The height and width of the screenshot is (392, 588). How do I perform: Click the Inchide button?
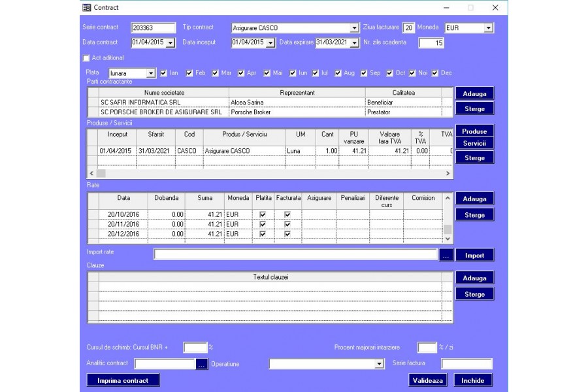coord(472,380)
